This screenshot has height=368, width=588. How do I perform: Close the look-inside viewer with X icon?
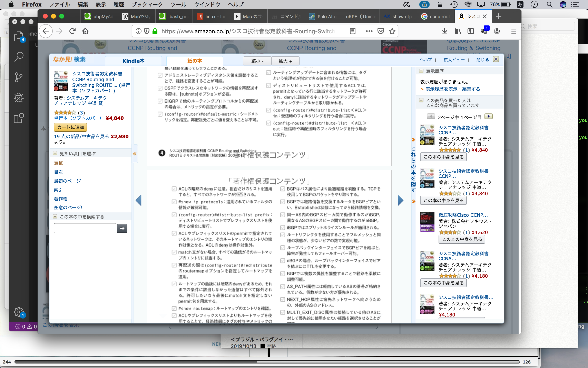click(496, 59)
